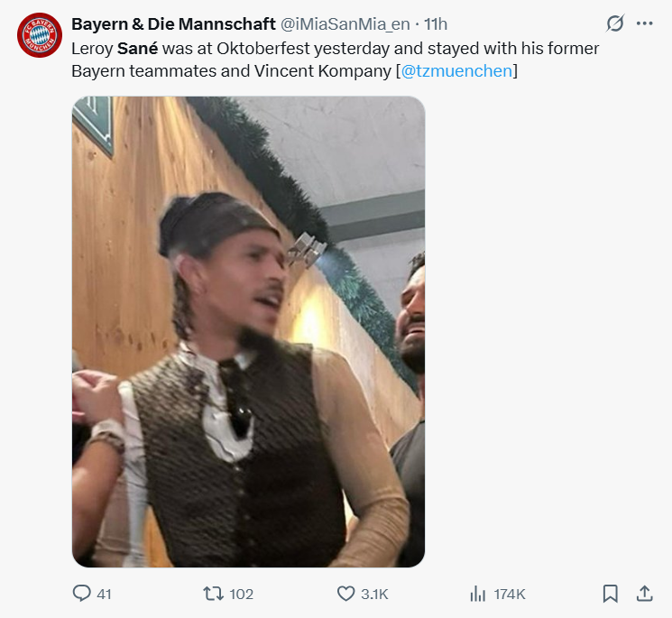Click the Grok actions icon on tweet
672x618 pixels.
[615, 23]
